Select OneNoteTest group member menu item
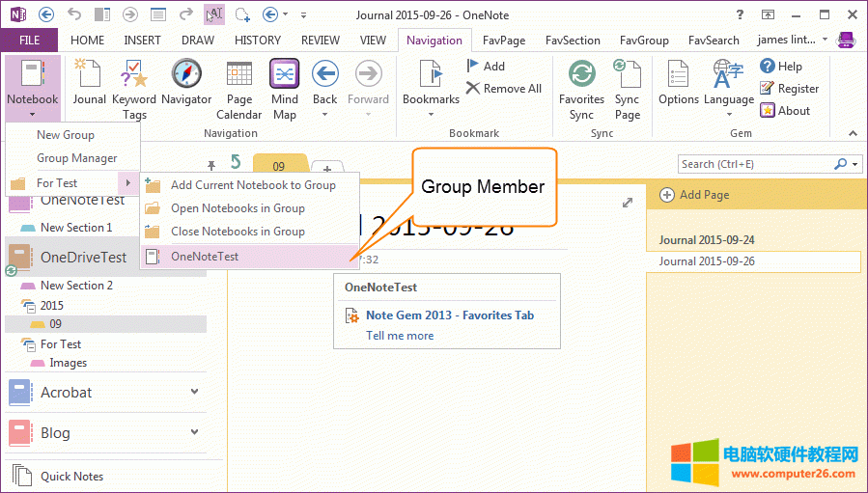Screen dimensions: 868x493 [205, 256]
